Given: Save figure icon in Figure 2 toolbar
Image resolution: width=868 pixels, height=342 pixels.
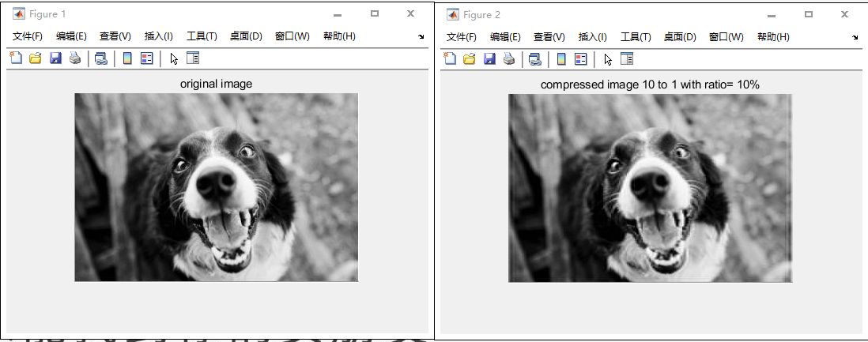Looking at the screenshot, I should click(x=489, y=58).
